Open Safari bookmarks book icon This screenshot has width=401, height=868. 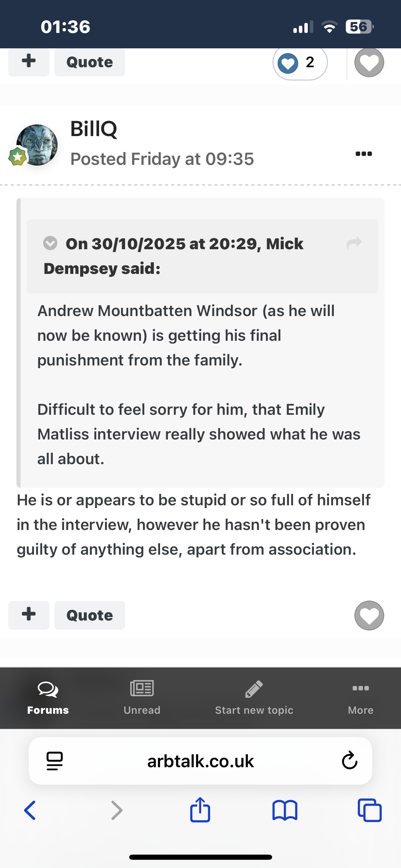coord(285,810)
